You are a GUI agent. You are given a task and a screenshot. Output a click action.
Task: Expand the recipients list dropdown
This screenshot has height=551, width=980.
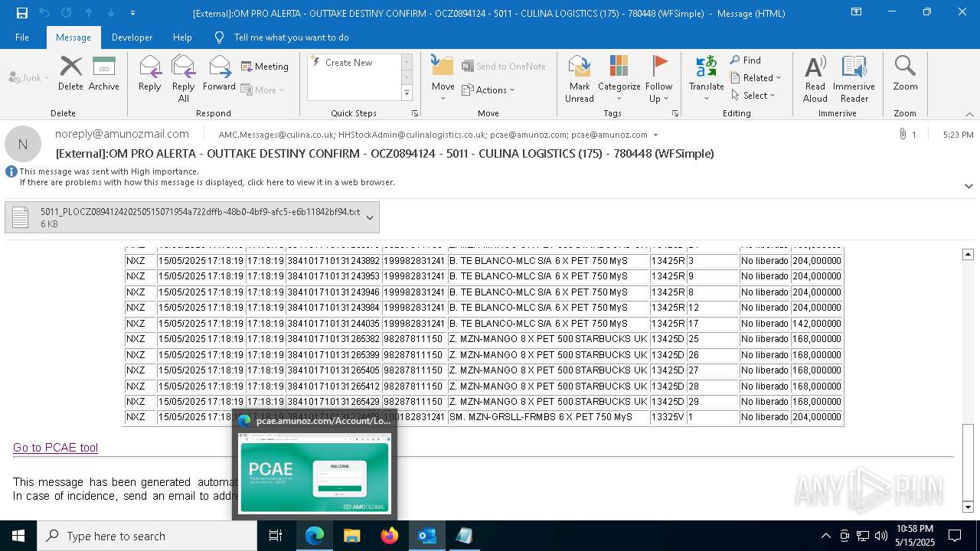(655, 135)
